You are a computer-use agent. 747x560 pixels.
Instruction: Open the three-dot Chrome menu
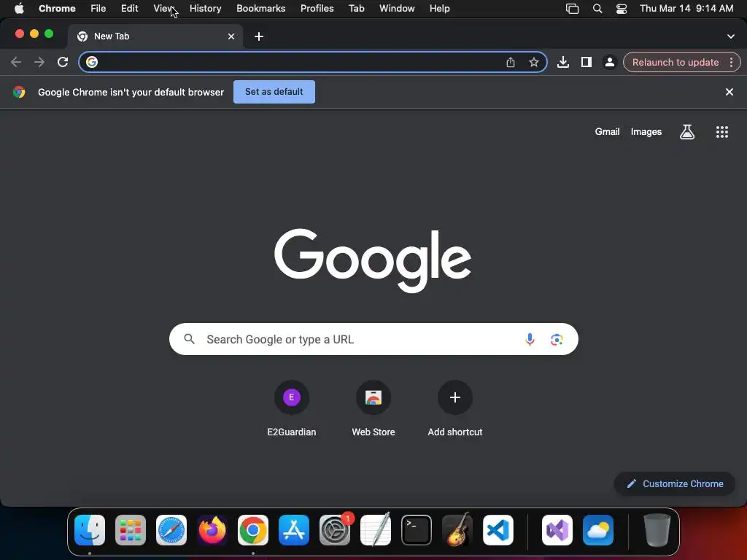point(731,62)
